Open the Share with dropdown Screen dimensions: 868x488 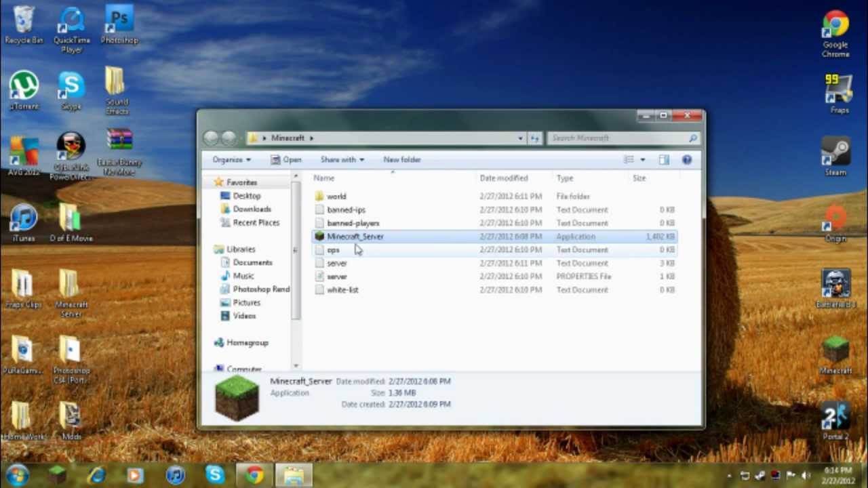[342, 159]
